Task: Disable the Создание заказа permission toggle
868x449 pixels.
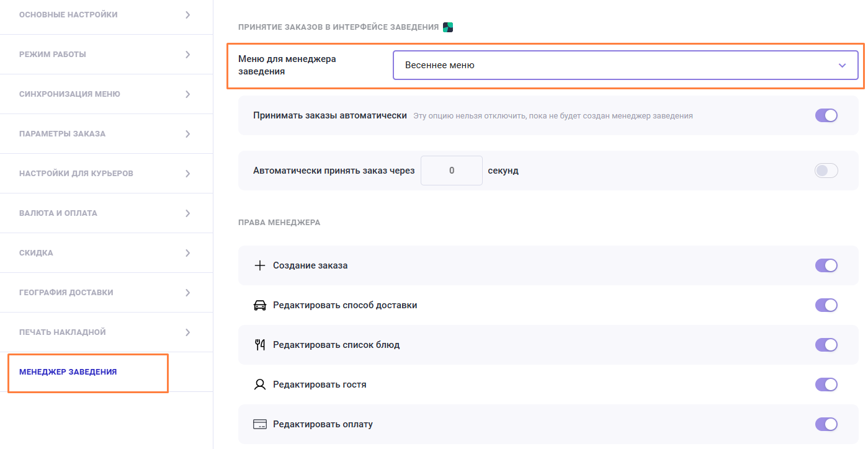Action: click(826, 265)
